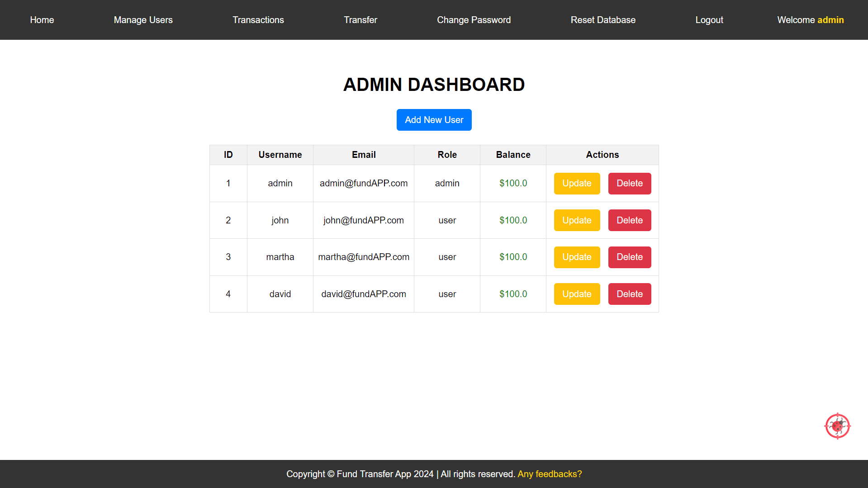
Task: Click the Welcome admin label
Action: coord(810,20)
